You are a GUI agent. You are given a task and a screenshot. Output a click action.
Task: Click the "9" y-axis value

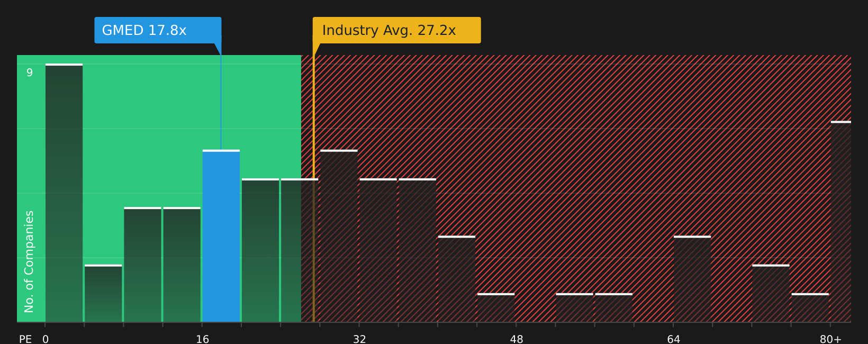tap(30, 73)
